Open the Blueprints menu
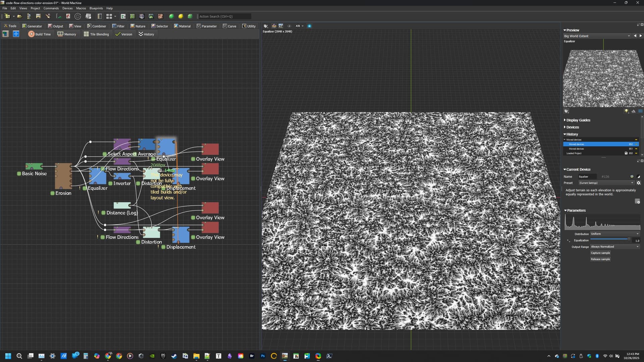This screenshot has width=644, height=362. click(96, 8)
